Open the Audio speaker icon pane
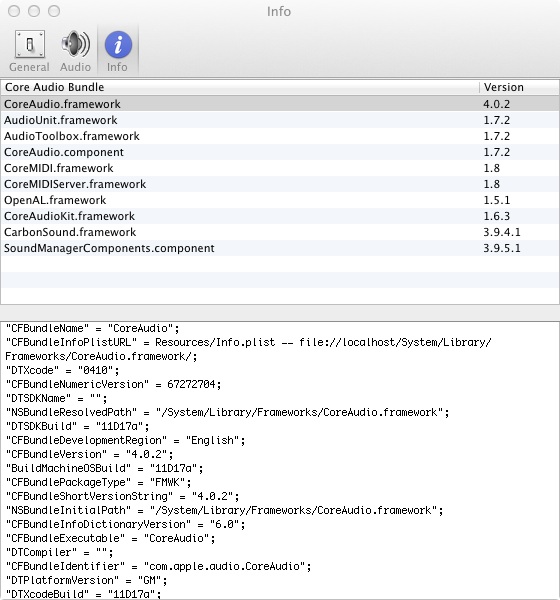This screenshot has height=600, width=560. (x=75, y=44)
